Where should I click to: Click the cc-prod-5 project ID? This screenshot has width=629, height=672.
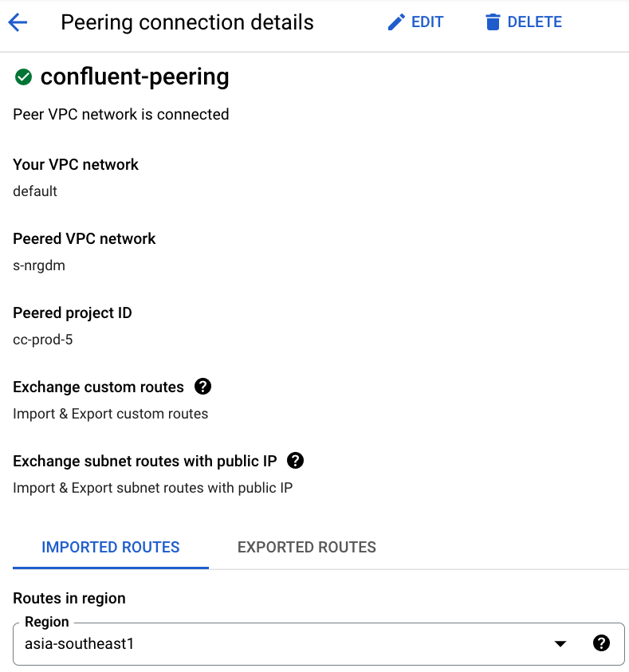click(x=44, y=340)
